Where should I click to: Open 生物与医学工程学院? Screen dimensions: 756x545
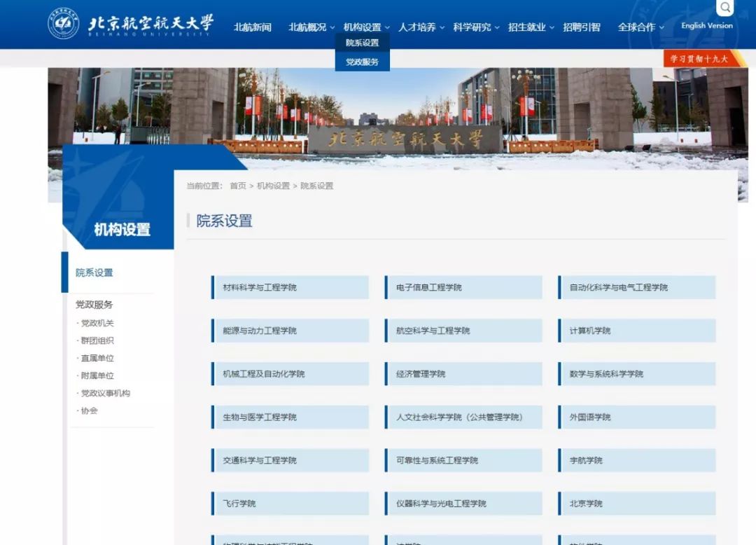click(290, 417)
